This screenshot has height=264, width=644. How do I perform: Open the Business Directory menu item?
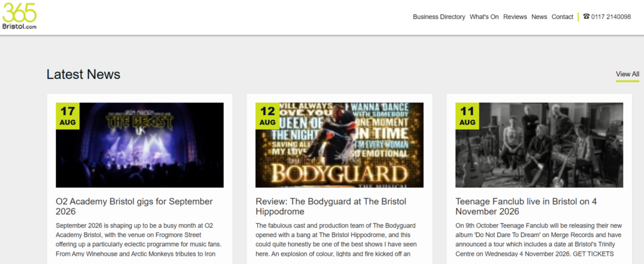(x=438, y=17)
